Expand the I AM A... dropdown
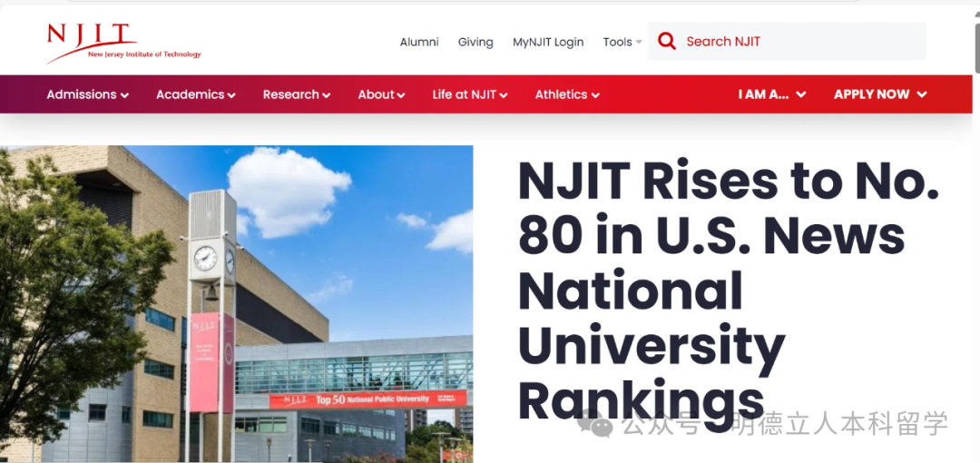 [772, 94]
